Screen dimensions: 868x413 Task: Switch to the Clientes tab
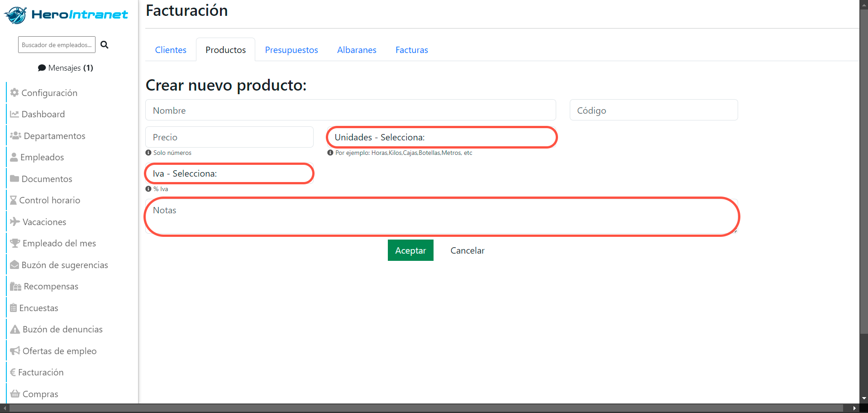pos(171,50)
